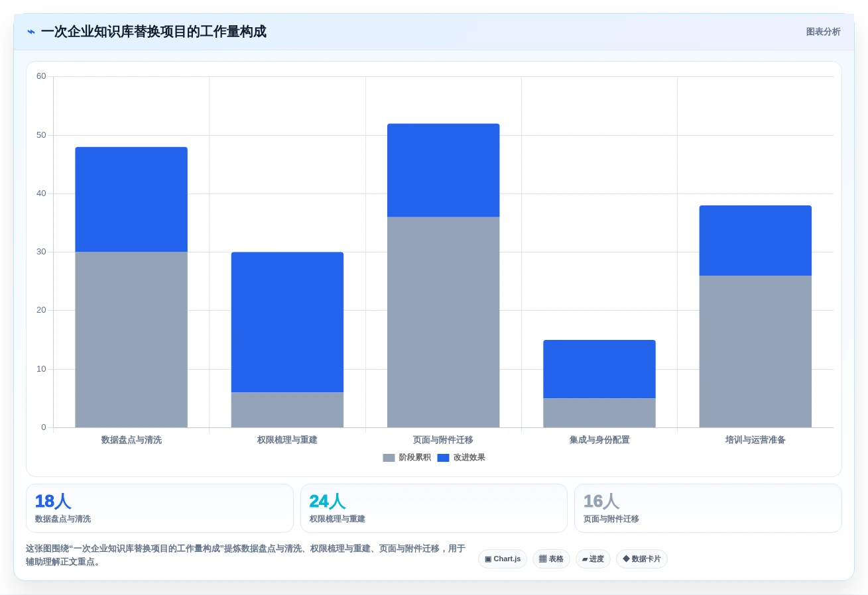Viewport: 868px width, 595px height.
Task: Click the 数据盘点与清洗 x-axis label
Action: (131, 440)
